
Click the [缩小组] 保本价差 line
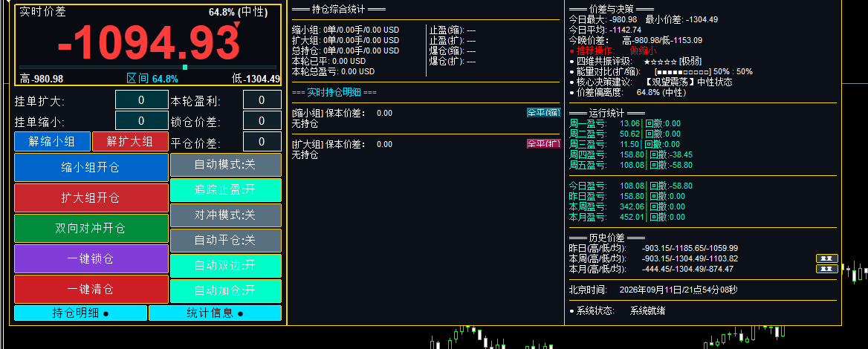[342, 113]
